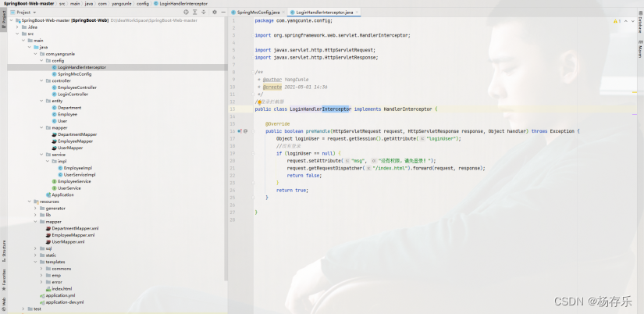This screenshot has height=314, width=644.
Task: Click the config breadcrumb
Action: click(x=143, y=4)
